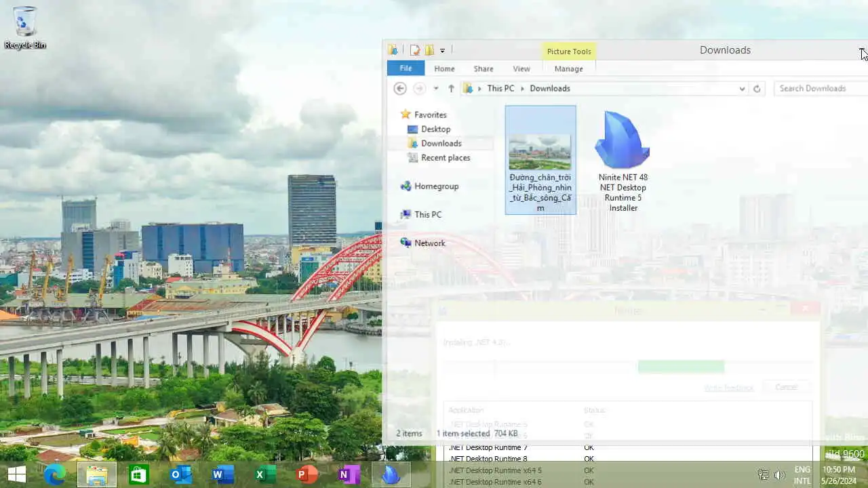Viewport: 868px width, 488px height.
Task: Expand breadcrumb arrow before This PC
Action: [x=480, y=89]
